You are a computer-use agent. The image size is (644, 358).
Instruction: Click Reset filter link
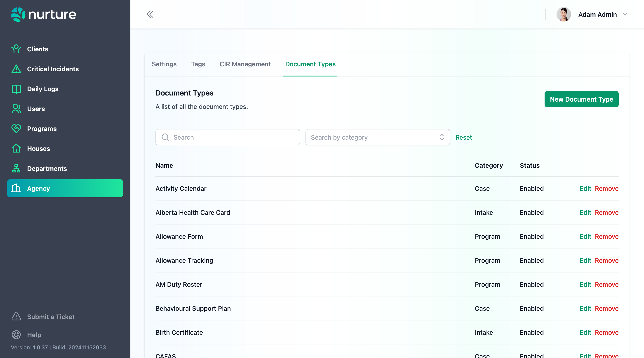pos(463,137)
